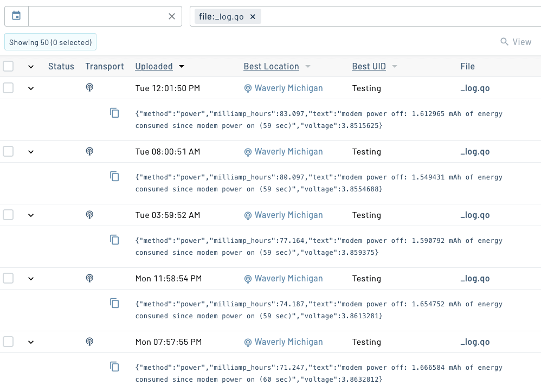Screen dimensions: 541x392
Task: Click the View search button
Action: coord(516,42)
